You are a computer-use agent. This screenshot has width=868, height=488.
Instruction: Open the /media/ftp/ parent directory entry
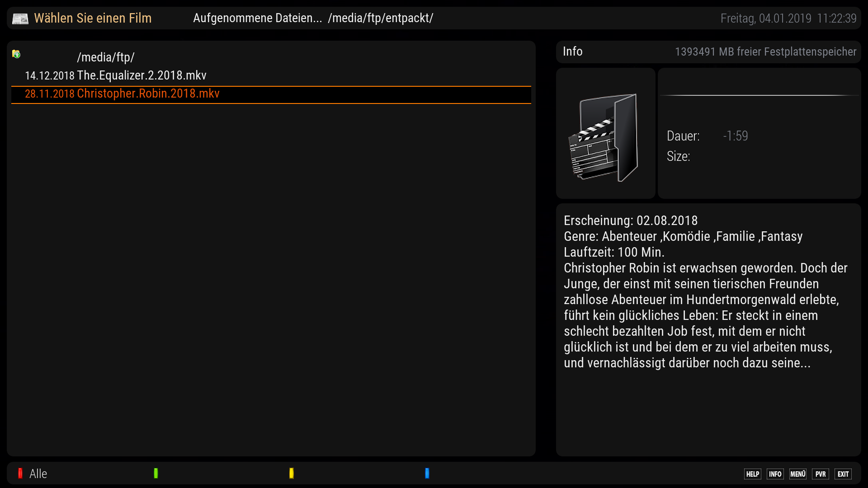(x=106, y=57)
